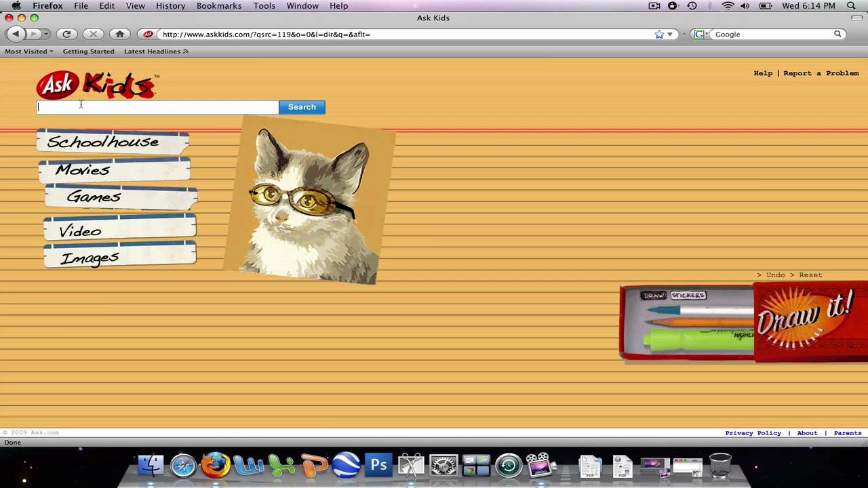
Task: Open Finder from the Dock
Action: point(151,466)
